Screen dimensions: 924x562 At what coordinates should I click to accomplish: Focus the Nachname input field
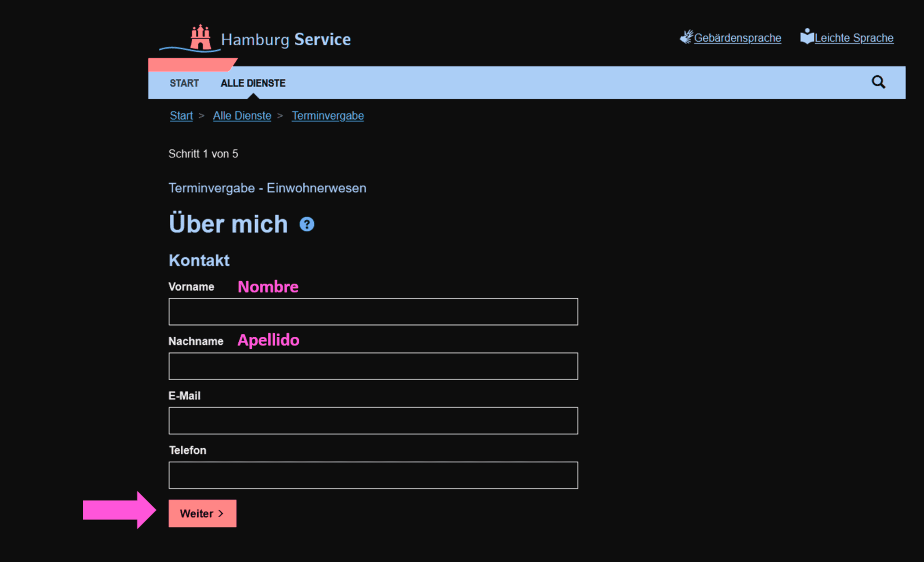pos(373,366)
